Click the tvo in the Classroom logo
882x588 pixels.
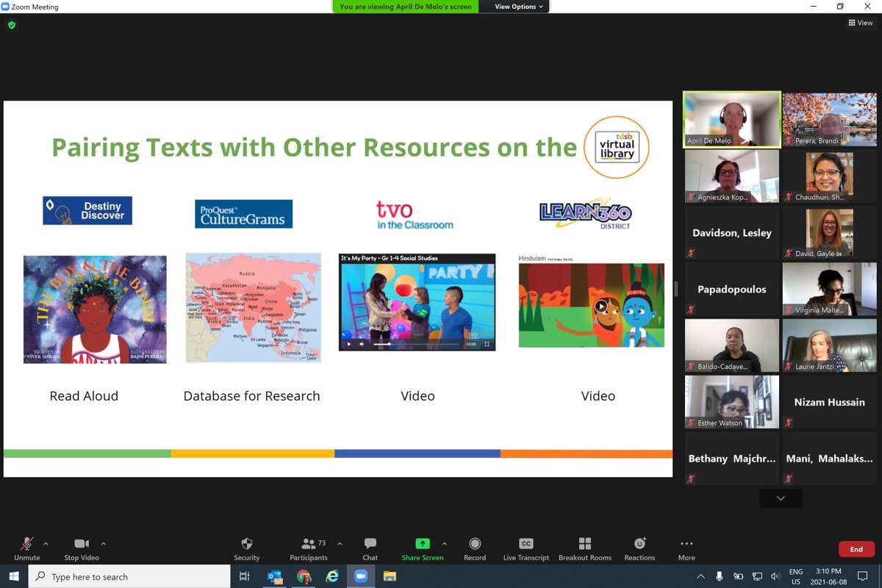coord(415,214)
